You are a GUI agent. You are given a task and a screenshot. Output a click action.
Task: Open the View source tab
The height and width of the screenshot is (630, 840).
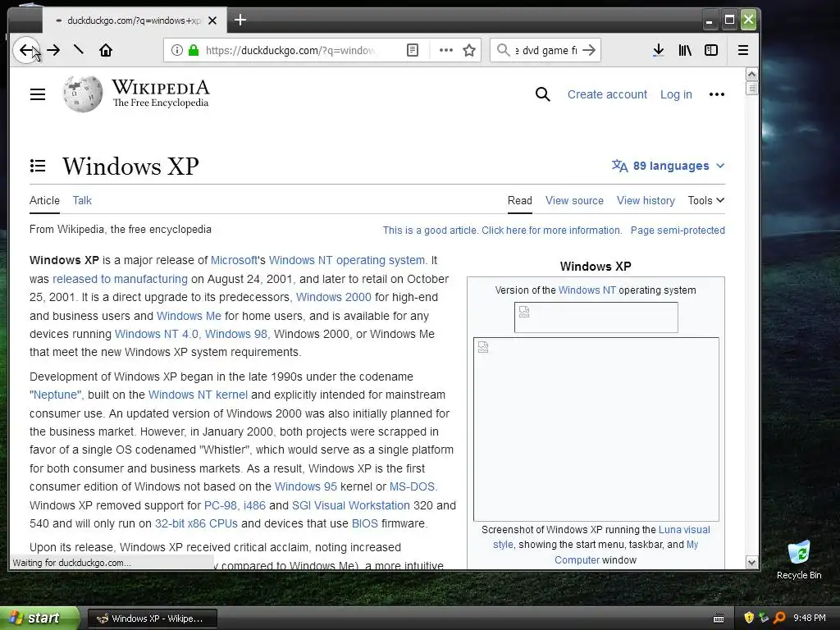[x=574, y=200]
